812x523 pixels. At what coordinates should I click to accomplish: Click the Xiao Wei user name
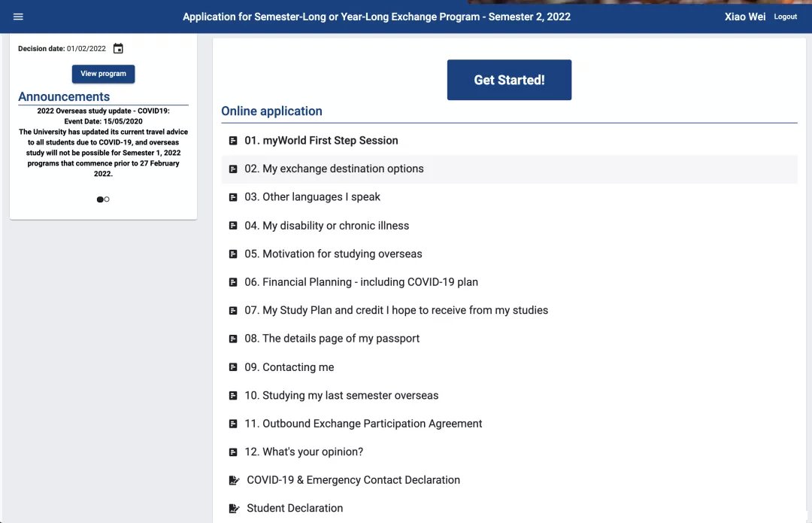click(x=744, y=17)
